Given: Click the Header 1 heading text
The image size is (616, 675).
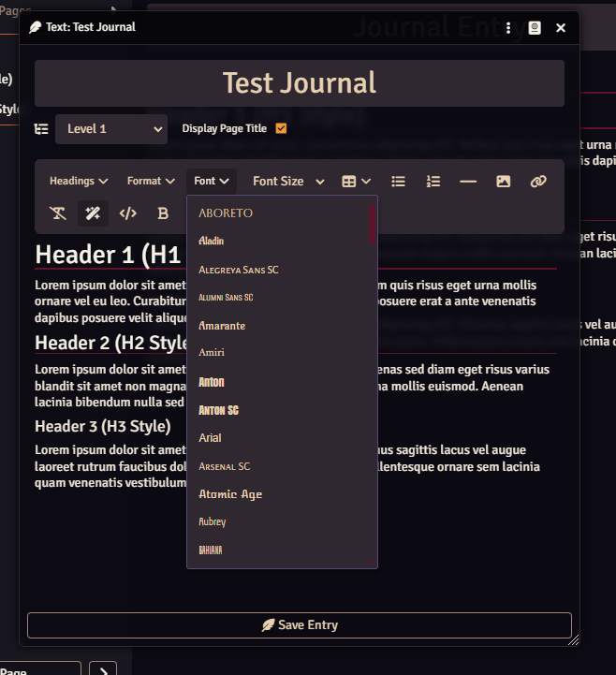Looking at the screenshot, I should pos(108,255).
